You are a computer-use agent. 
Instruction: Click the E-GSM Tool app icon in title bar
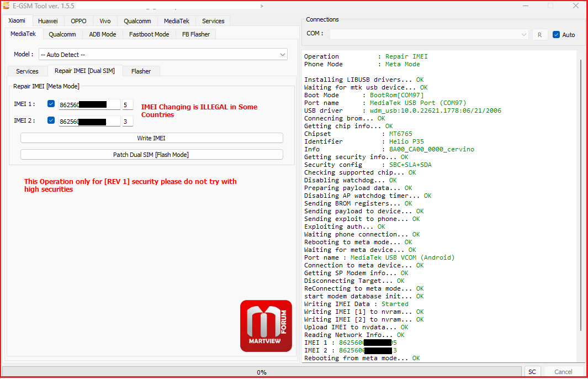click(6, 6)
